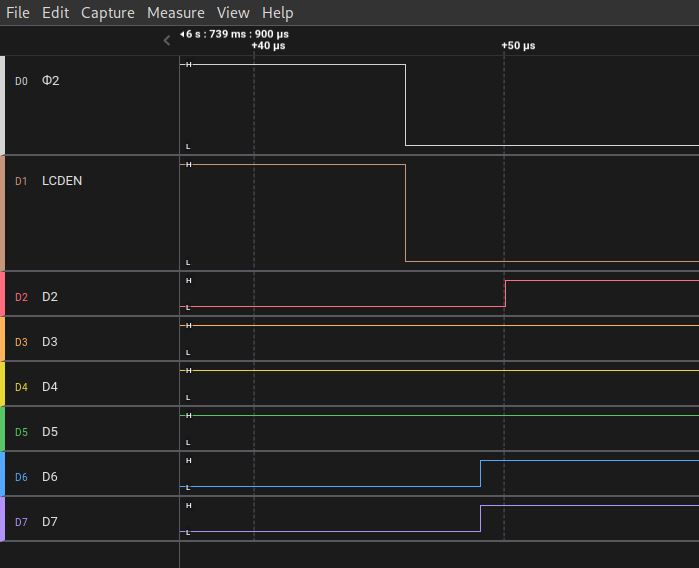This screenshot has width=699, height=568.
Task: Click the D5 channel index label
Action: pos(22,432)
